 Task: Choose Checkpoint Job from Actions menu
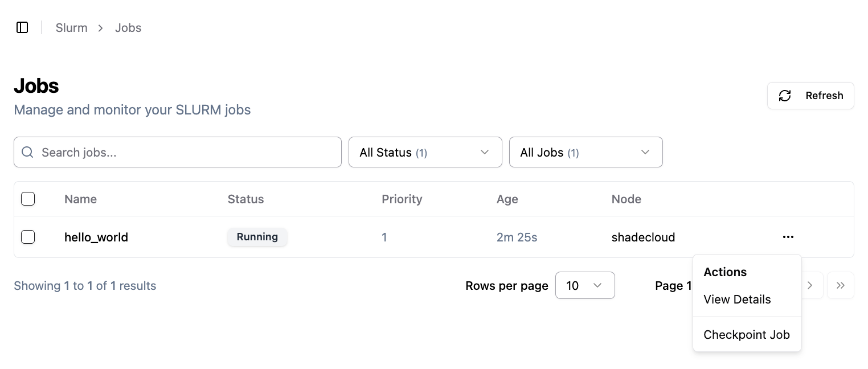[x=746, y=335]
